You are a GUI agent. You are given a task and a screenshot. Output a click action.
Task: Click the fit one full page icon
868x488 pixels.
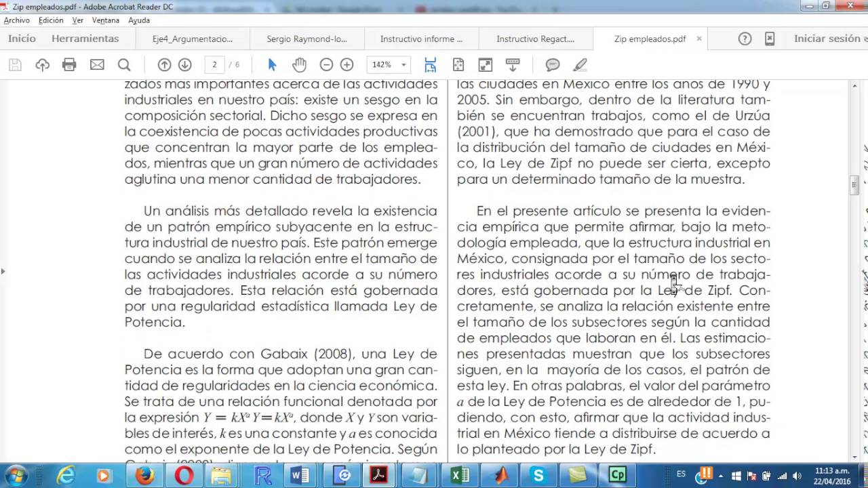[x=458, y=65]
